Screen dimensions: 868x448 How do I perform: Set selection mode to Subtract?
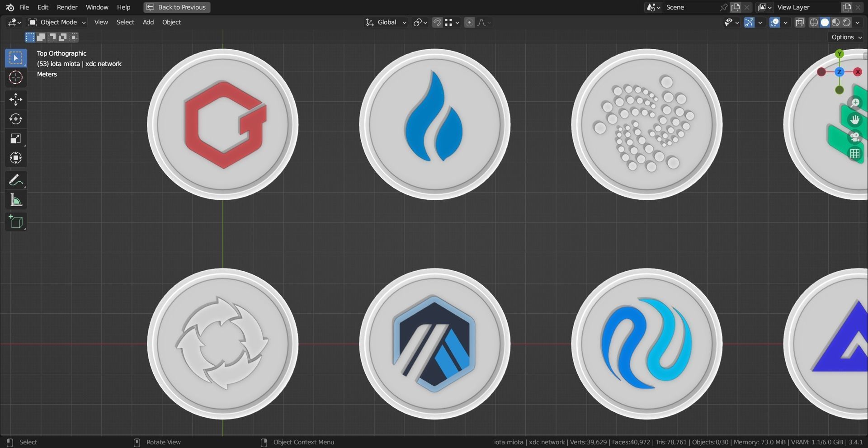pos(52,37)
